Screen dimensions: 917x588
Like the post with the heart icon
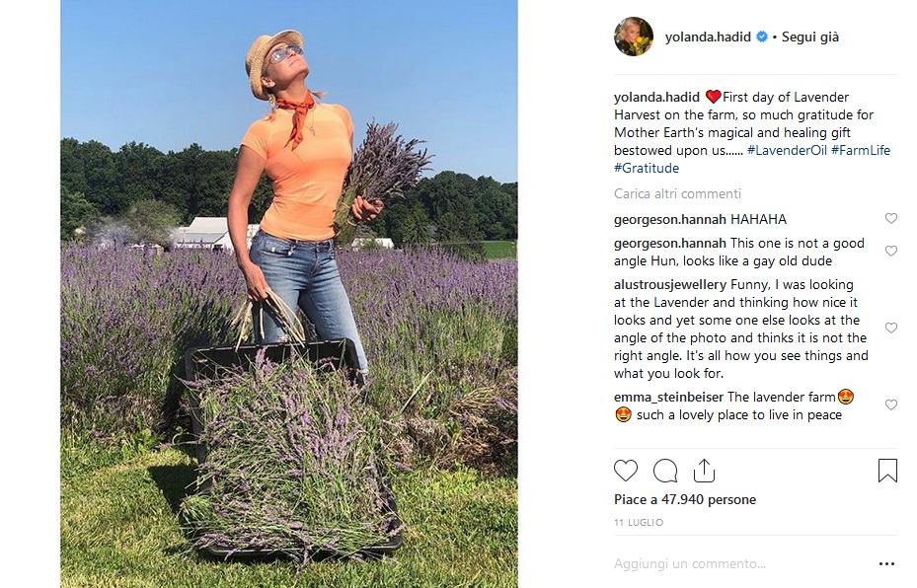(x=625, y=471)
